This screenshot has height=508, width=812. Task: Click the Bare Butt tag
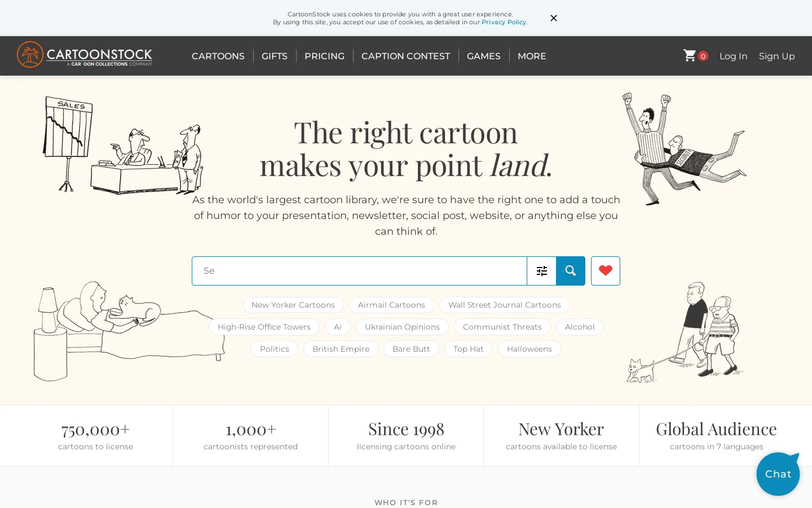[x=411, y=349]
